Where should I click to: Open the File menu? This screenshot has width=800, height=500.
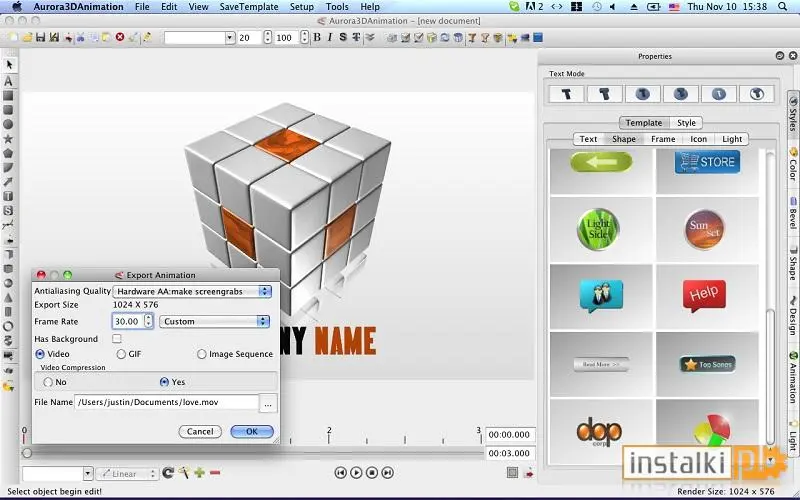[x=142, y=7]
